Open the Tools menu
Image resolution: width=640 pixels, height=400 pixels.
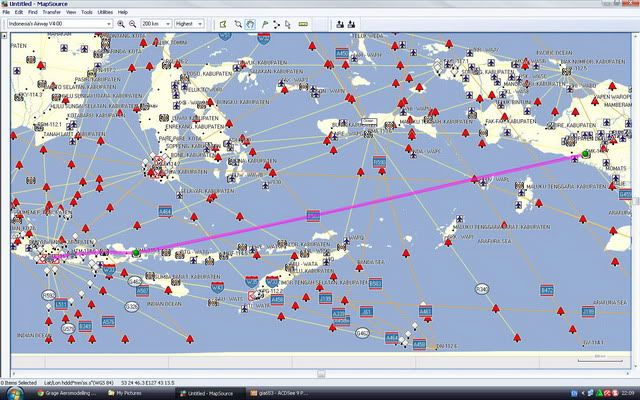[x=87, y=12]
